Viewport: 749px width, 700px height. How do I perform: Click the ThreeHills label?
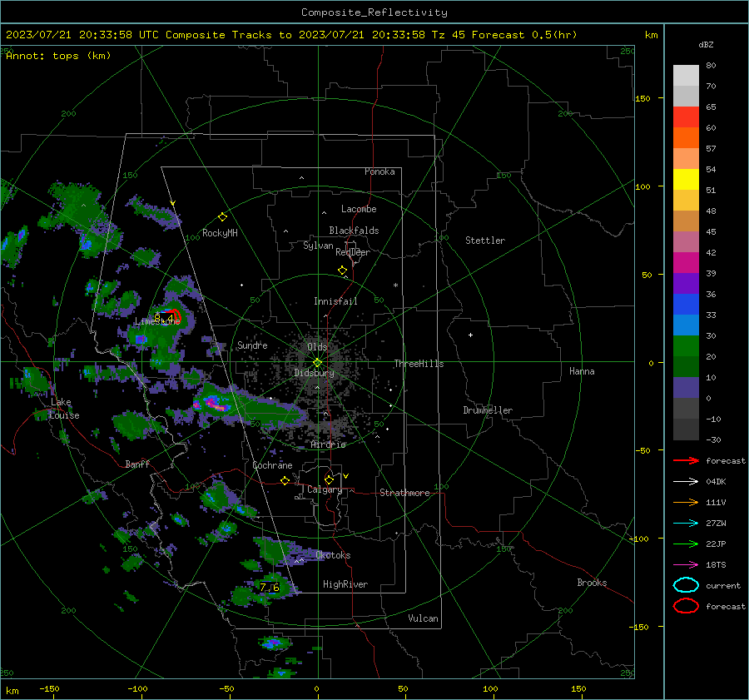click(x=419, y=364)
